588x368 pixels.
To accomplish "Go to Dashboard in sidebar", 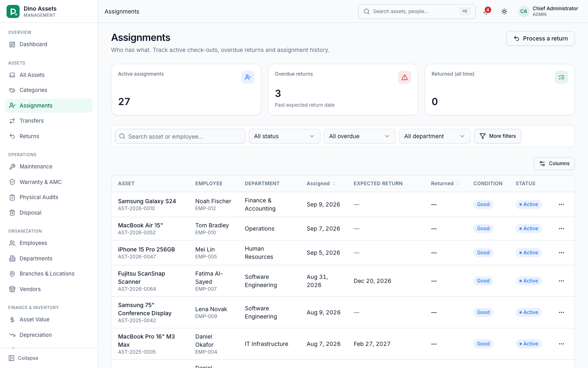I will (x=49, y=44).
